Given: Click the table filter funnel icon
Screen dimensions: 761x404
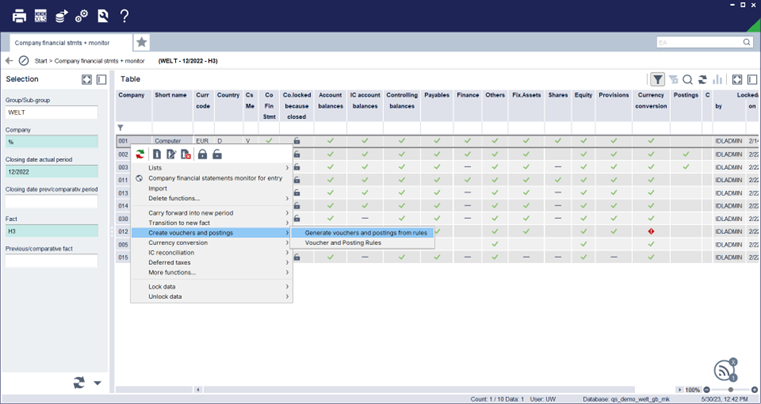Looking at the screenshot, I should coord(657,79).
